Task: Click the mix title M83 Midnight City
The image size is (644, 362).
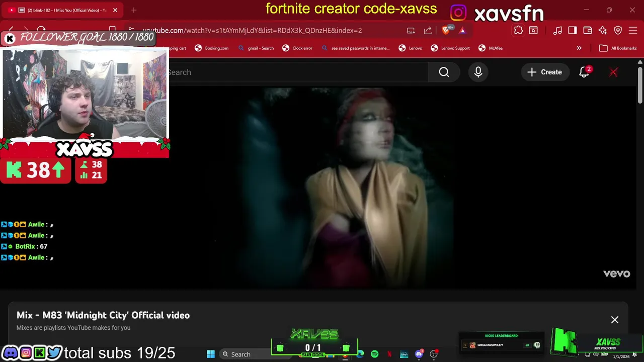Action: coord(103,315)
